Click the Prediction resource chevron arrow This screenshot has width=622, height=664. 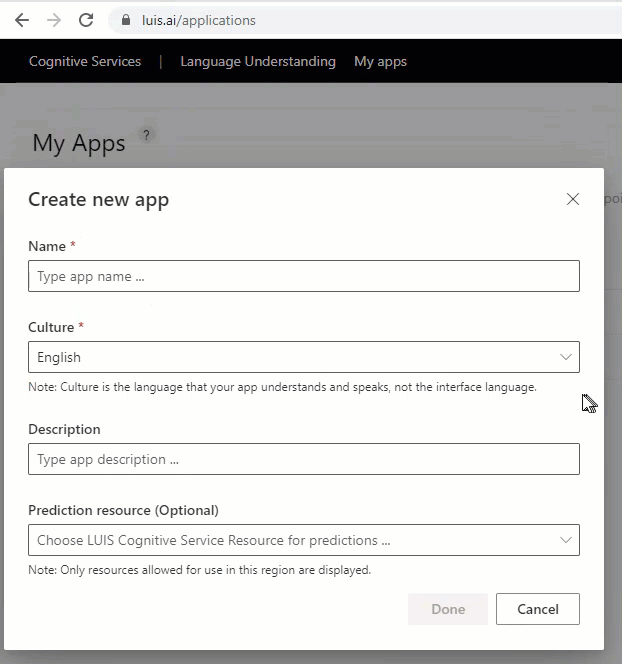click(566, 540)
